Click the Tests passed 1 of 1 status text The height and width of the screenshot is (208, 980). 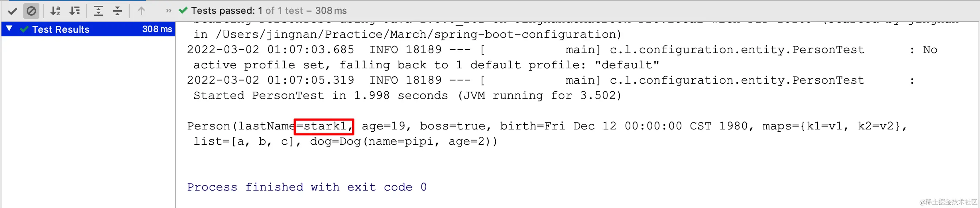269,11
